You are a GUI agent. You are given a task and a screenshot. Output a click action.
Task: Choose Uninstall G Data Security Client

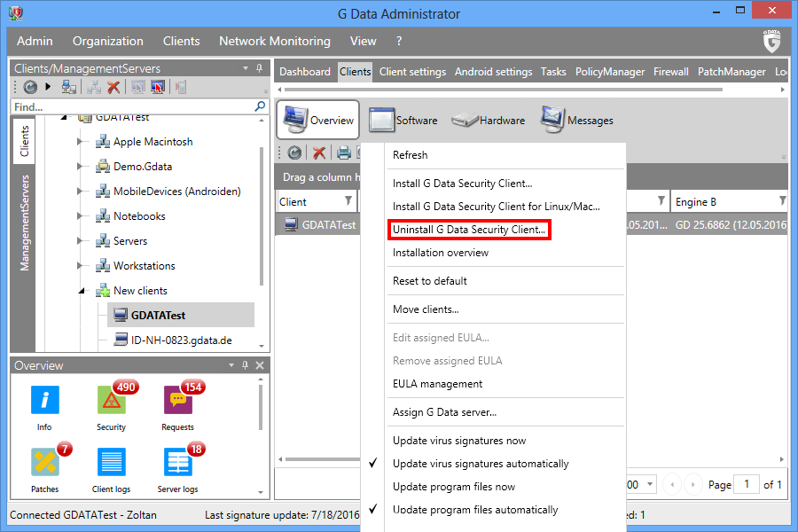[469, 230]
